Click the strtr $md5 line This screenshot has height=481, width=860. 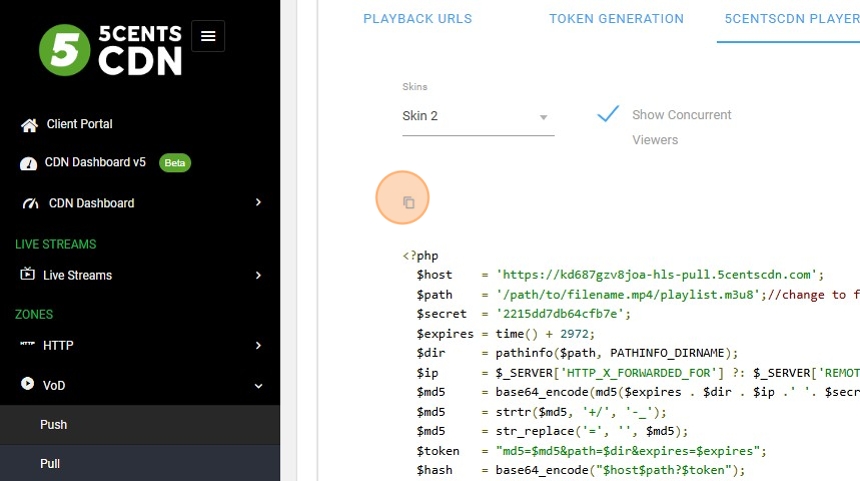pyautogui.click(x=541, y=412)
